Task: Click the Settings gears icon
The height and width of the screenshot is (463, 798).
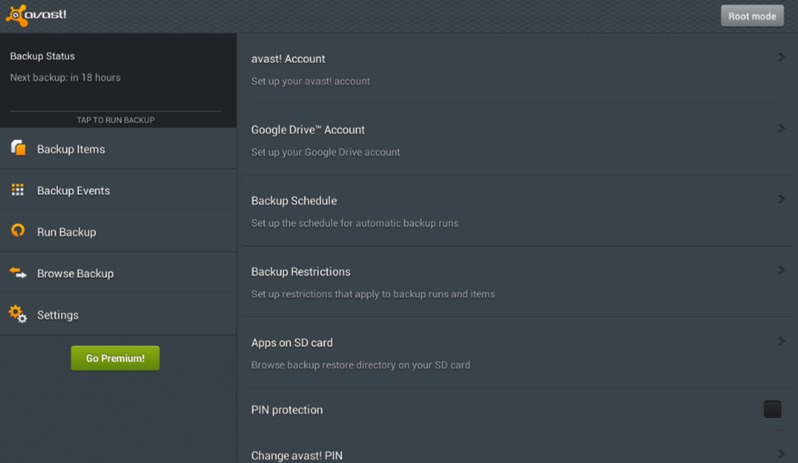Action: coord(18,314)
